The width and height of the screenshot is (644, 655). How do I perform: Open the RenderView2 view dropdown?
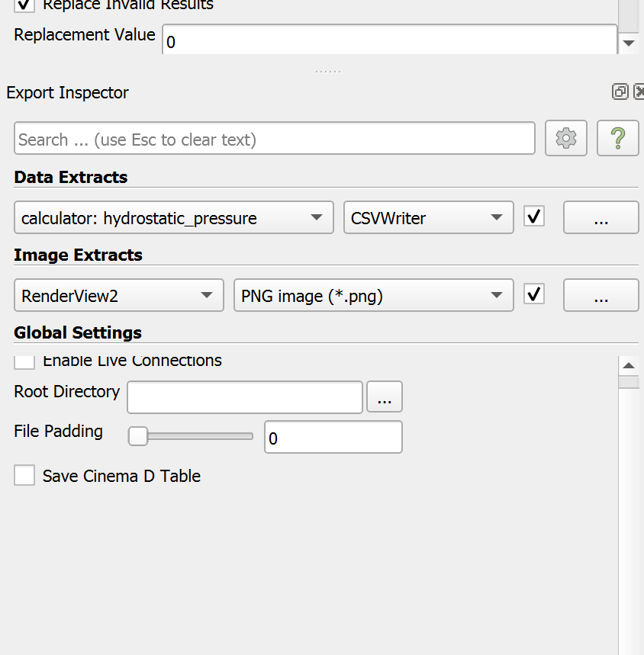click(x=118, y=295)
